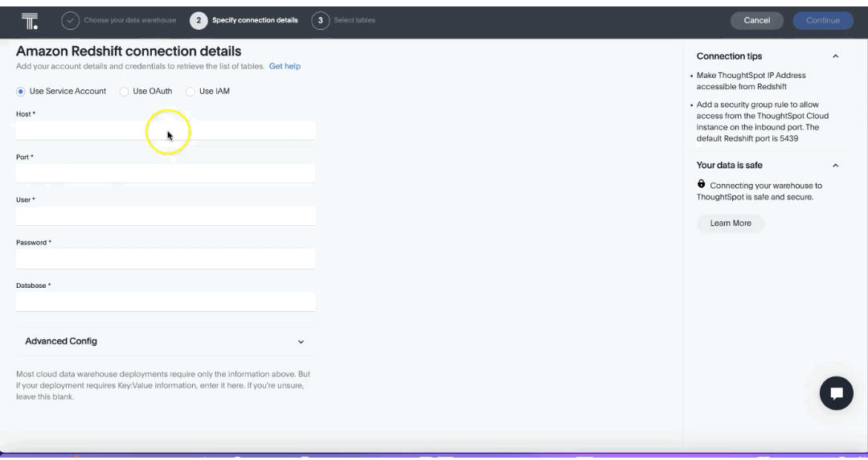Focus the Host input field
Screen dimensions: 868x460
click(166, 131)
